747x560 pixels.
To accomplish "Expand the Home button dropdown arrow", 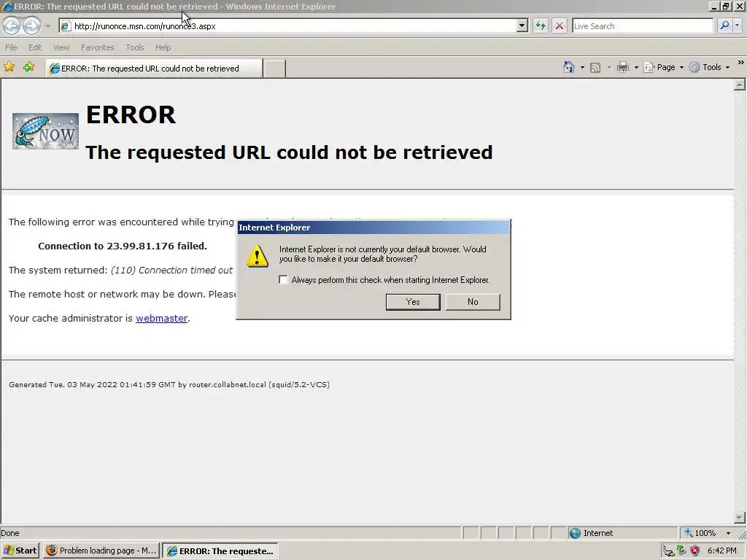I will pyautogui.click(x=582, y=68).
